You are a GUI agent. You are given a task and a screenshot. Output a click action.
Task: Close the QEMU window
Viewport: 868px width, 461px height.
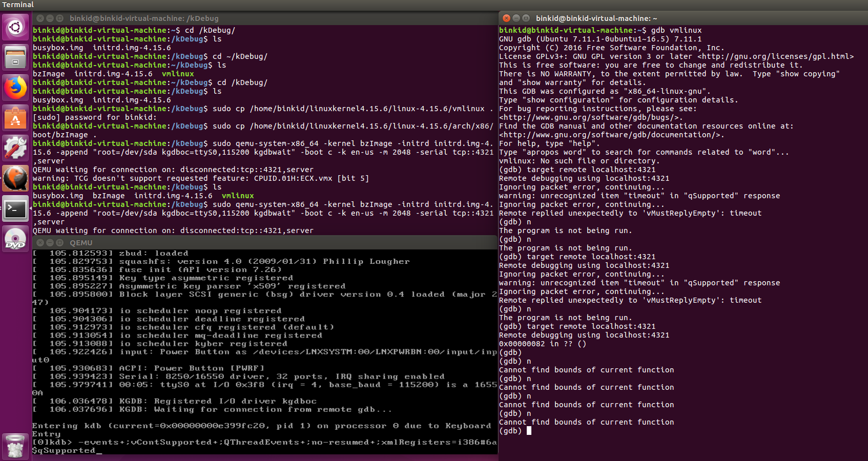point(40,242)
